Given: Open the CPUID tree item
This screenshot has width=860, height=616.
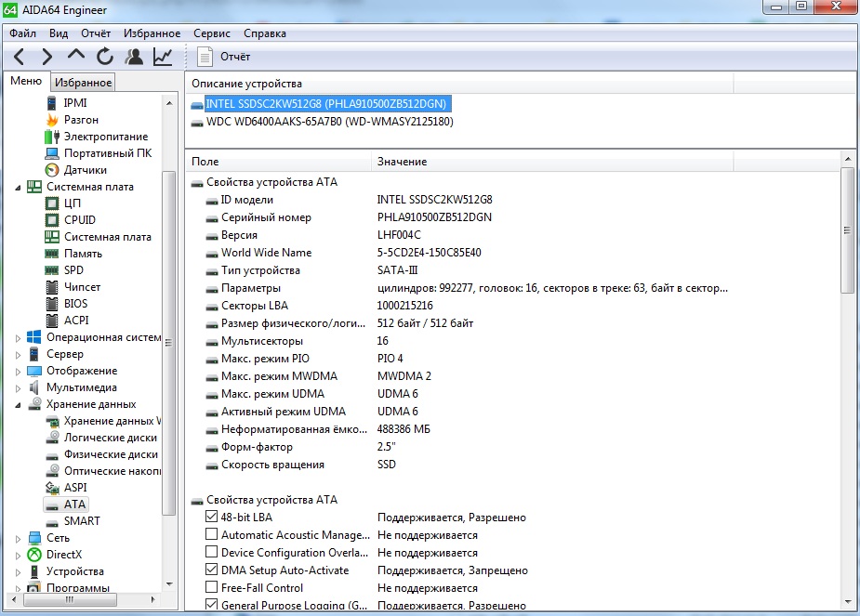Looking at the screenshot, I should click(80, 220).
